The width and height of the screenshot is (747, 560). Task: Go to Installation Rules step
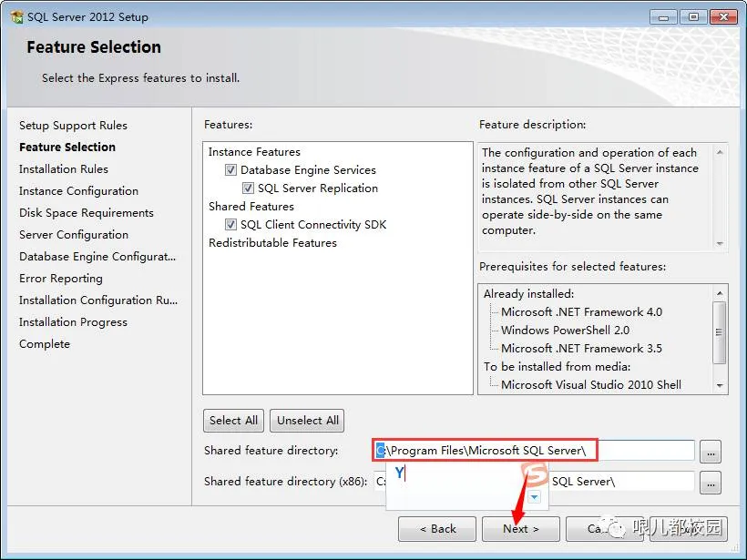point(64,169)
